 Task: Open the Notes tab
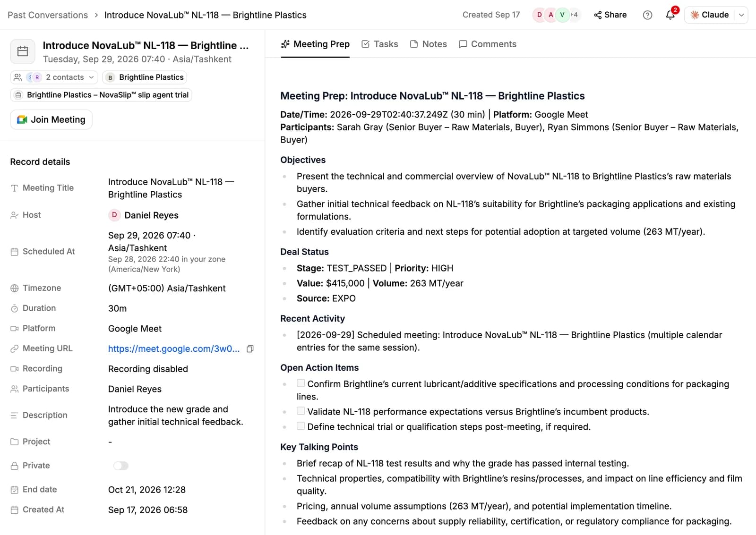[429, 44]
